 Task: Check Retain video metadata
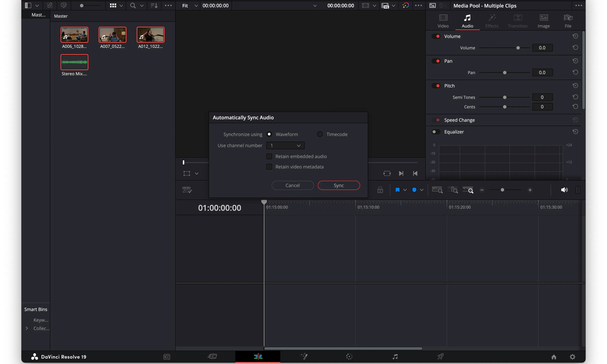point(269,167)
